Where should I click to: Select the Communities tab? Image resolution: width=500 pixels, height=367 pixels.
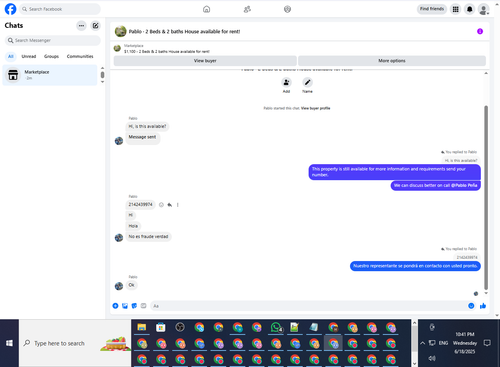tap(80, 56)
